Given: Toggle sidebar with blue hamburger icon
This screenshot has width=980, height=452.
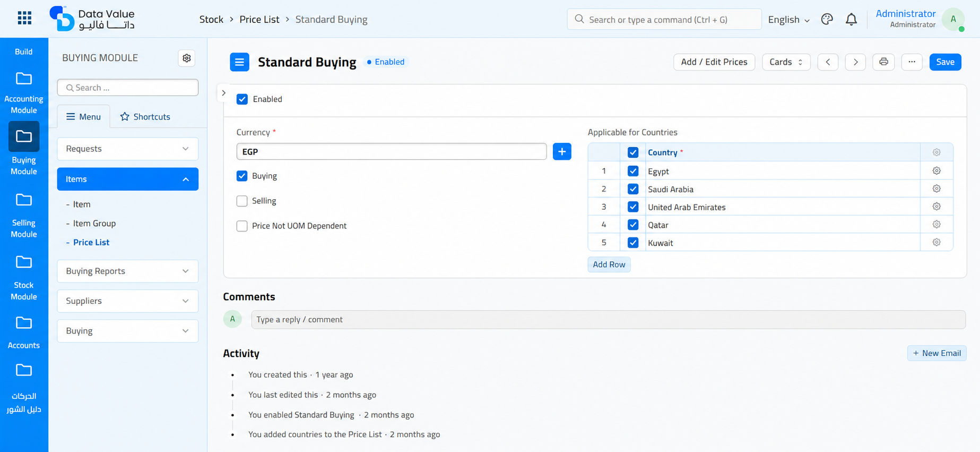Looking at the screenshot, I should point(239,62).
